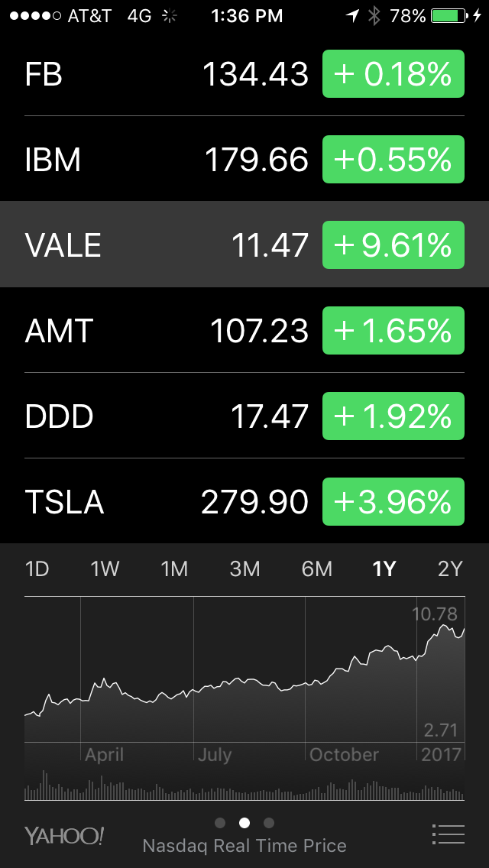489x868 pixels.
Task: Tap the location arrow icon
Action: (x=352, y=15)
